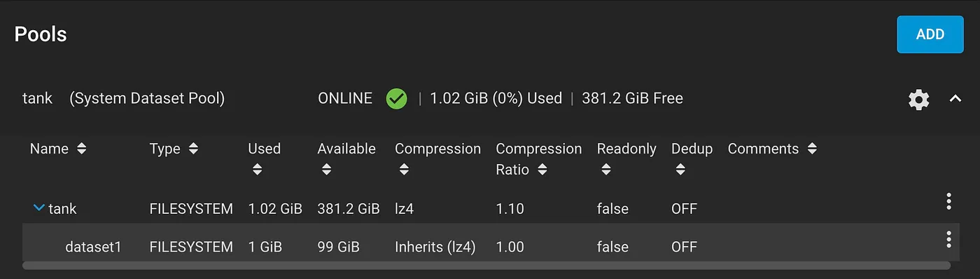Sort datasets by Type column

click(193, 149)
